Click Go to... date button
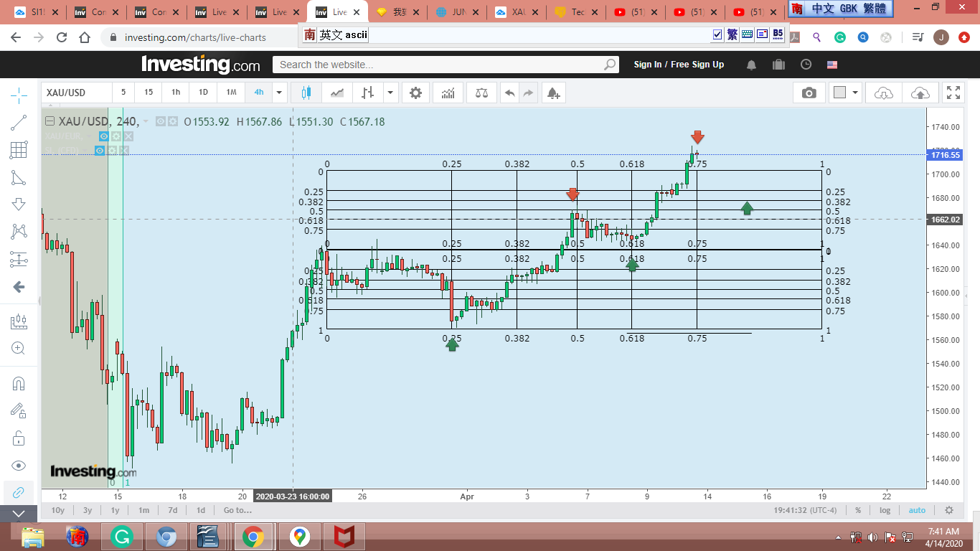This screenshot has width=980, height=551. [237, 510]
